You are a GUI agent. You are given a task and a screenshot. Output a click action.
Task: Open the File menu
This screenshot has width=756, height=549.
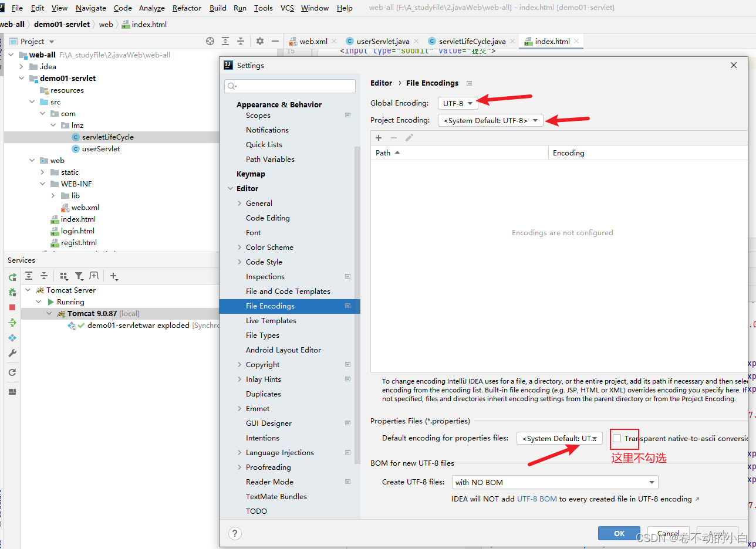pos(17,8)
